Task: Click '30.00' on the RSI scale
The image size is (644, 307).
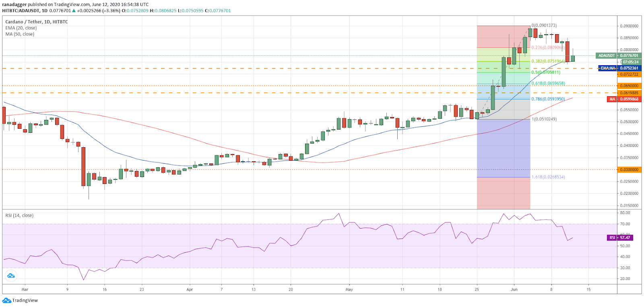Action: [x=625, y=268]
